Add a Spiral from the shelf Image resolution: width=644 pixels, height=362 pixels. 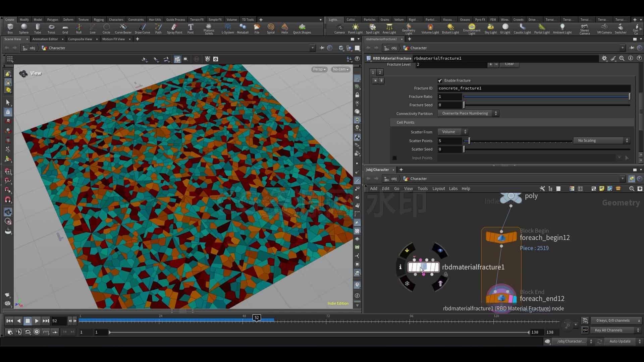pyautogui.click(x=271, y=28)
